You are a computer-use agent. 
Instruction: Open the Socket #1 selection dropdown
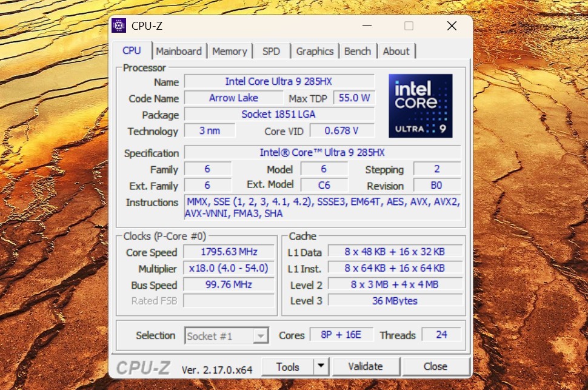pyautogui.click(x=226, y=335)
